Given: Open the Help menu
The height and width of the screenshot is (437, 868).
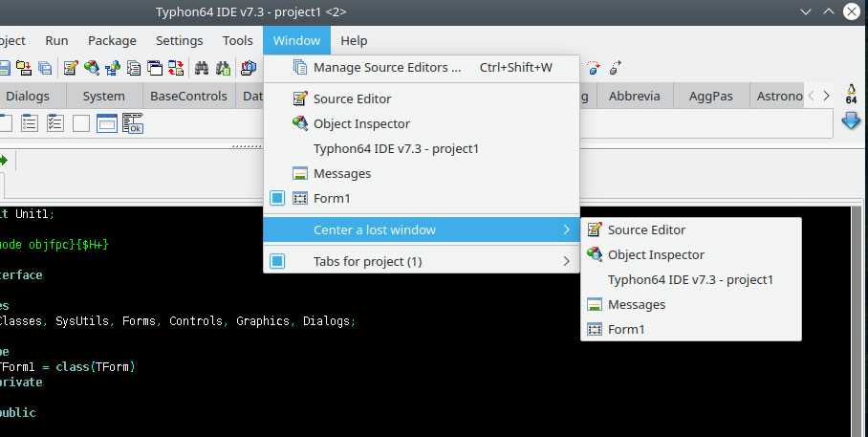Looking at the screenshot, I should click(x=354, y=40).
